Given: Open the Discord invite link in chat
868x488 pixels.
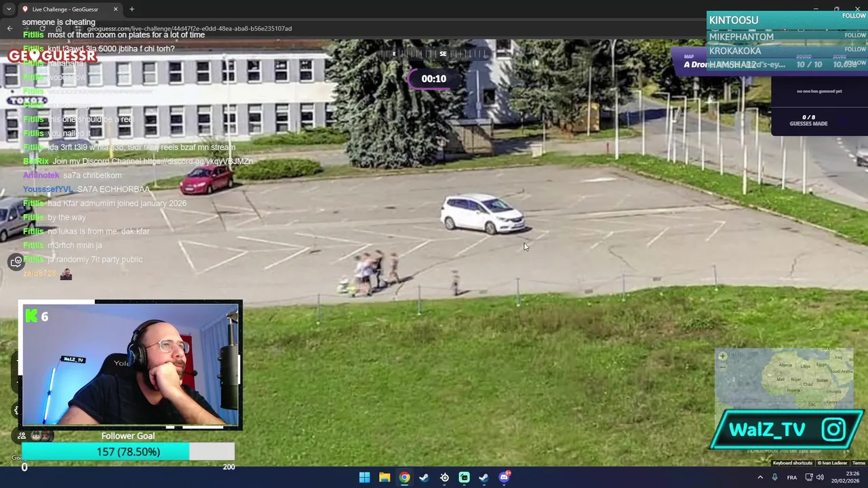Looking at the screenshot, I should tap(198, 161).
